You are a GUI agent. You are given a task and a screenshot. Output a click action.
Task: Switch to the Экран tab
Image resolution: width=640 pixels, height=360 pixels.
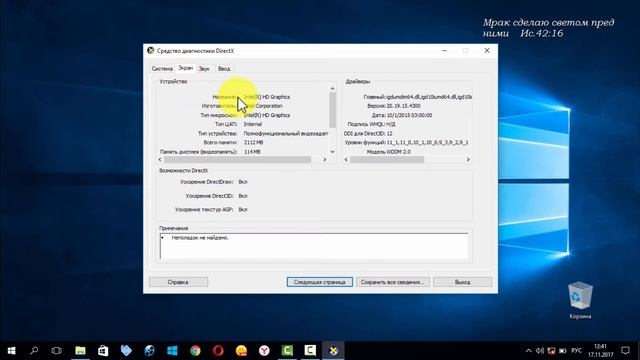[186, 68]
